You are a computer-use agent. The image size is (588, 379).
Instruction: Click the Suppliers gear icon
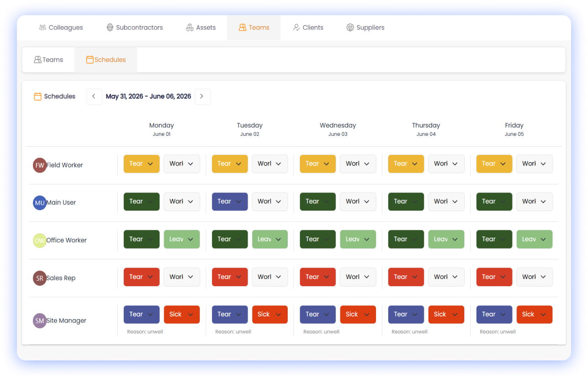click(x=350, y=27)
